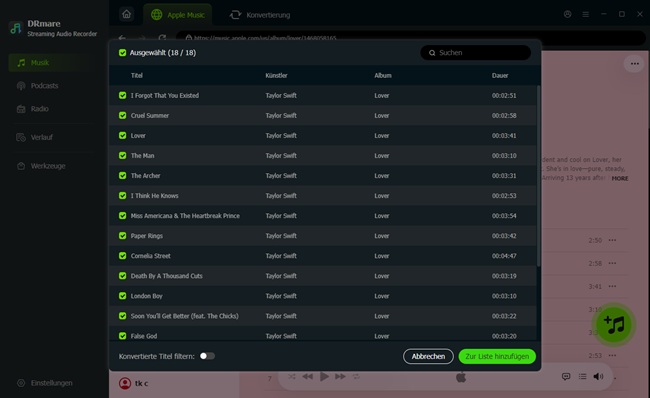
Task: Open the three-dots menu beside 2:50
Action: (x=612, y=240)
